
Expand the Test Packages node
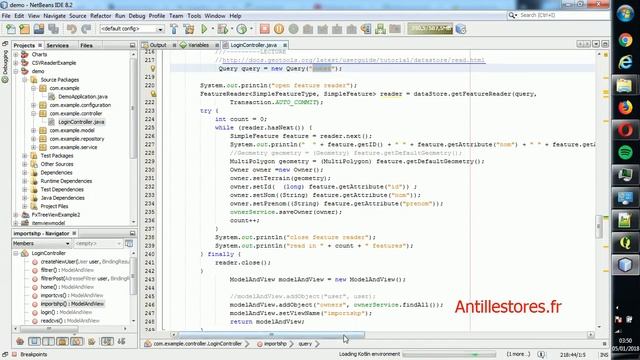coord(24,156)
